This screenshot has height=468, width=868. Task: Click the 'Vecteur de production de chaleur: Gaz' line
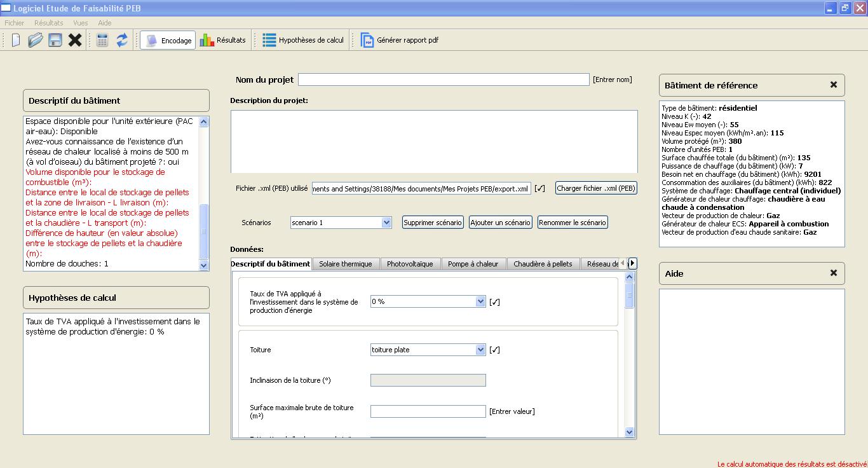[x=721, y=216]
